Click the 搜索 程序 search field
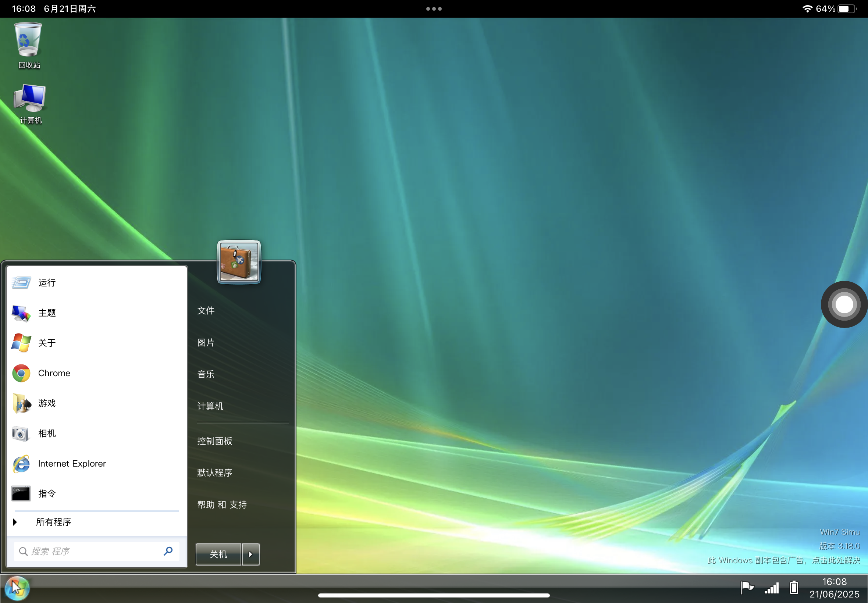868x603 pixels. 96,551
